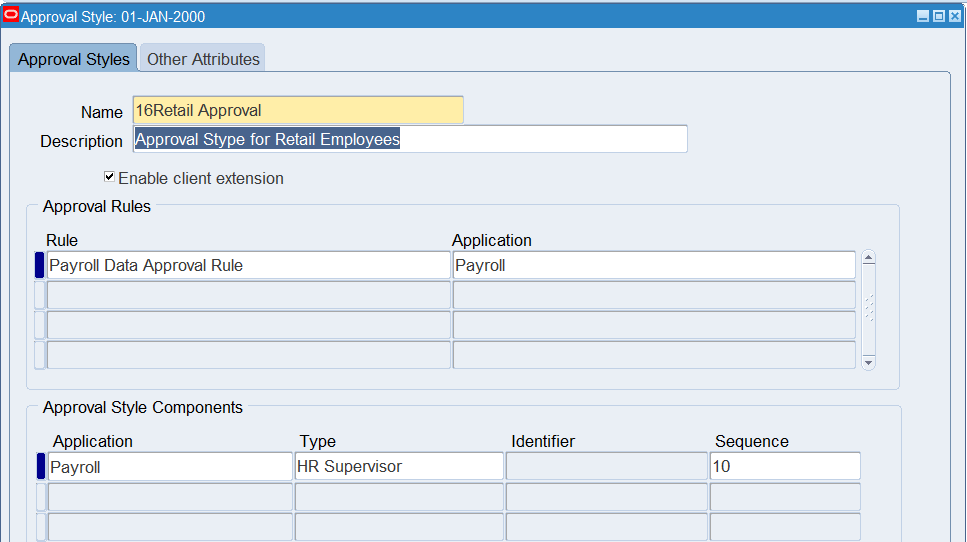Image resolution: width=967 pixels, height=542 pixels.
Task: Click the Payroll Application field in Approval Rules
Action: click(653, 265)
